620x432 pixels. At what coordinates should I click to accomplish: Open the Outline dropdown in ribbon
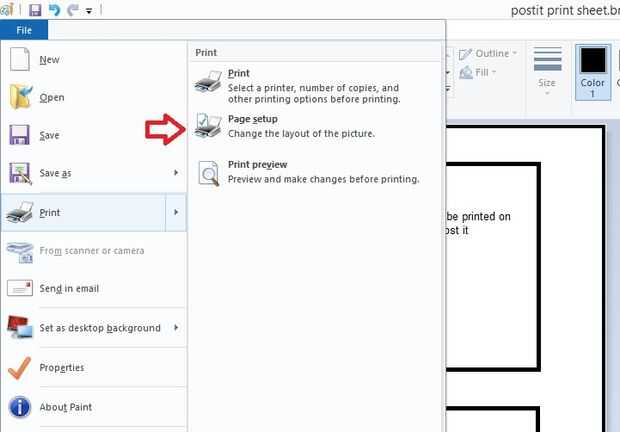488,53
